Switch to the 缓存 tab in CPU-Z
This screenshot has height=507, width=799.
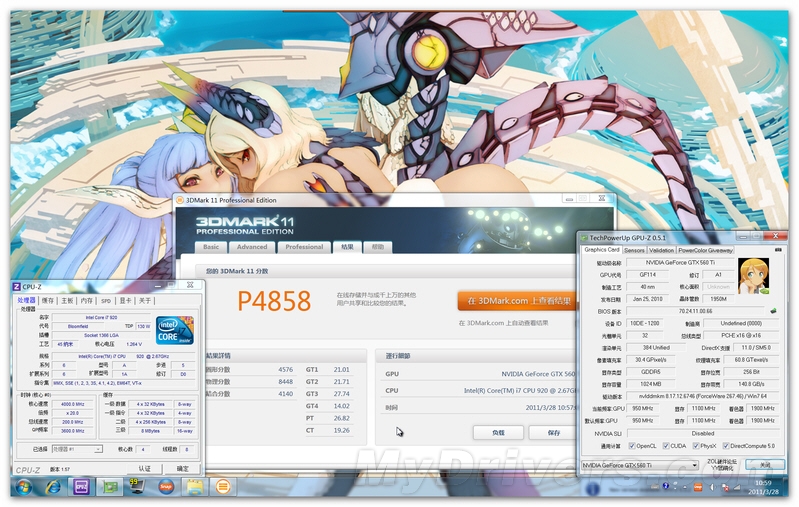tap(47, 301)
